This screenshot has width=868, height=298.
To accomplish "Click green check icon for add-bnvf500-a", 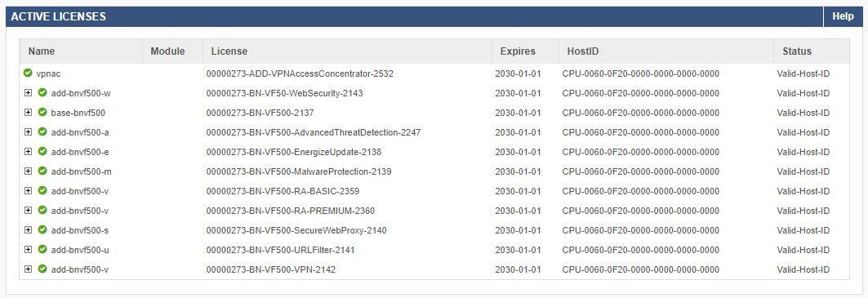I will (x=42, y=131).
